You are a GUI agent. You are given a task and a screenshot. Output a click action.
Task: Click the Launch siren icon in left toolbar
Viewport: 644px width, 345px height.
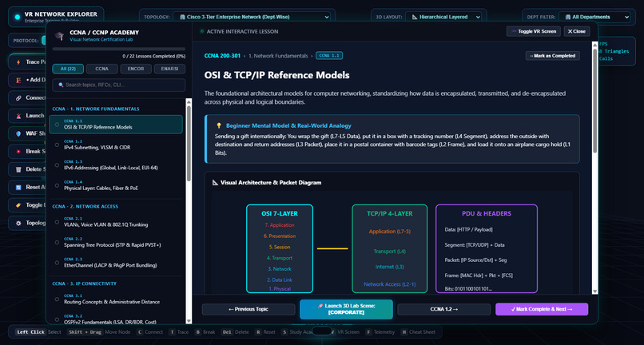coord(18,116)
